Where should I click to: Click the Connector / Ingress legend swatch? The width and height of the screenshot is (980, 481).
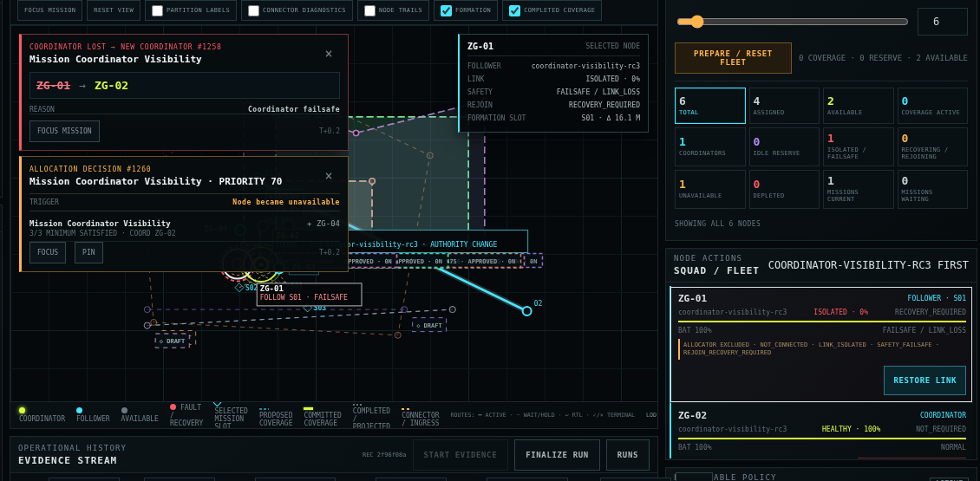406,408
